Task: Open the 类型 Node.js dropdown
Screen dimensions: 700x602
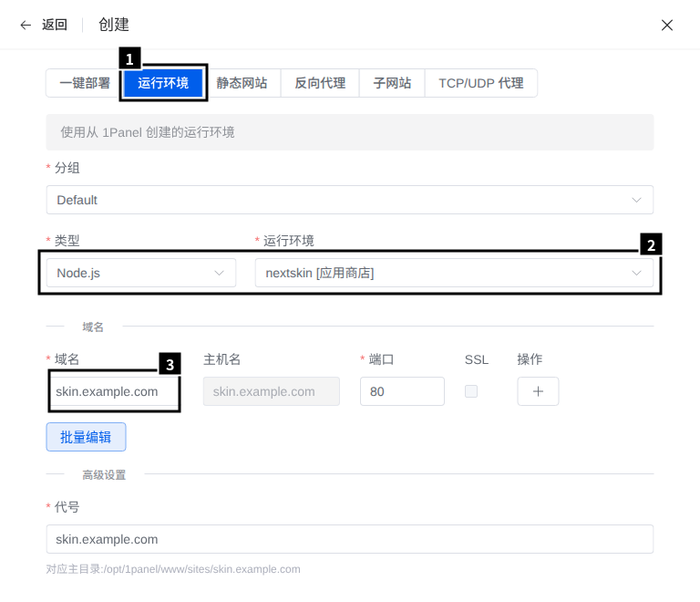Action: [141, 273]
